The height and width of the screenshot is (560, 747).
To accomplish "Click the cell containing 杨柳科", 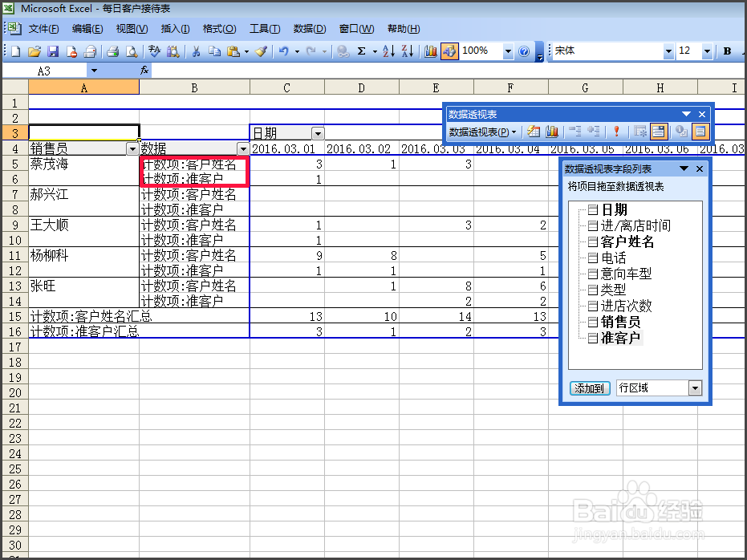I will (x=83, y=256).
